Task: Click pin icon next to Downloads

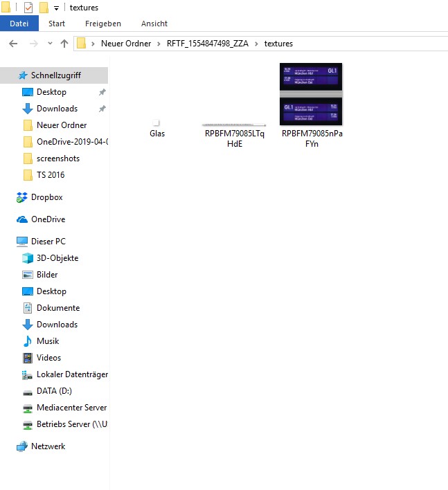Action: tap(102, 109)
